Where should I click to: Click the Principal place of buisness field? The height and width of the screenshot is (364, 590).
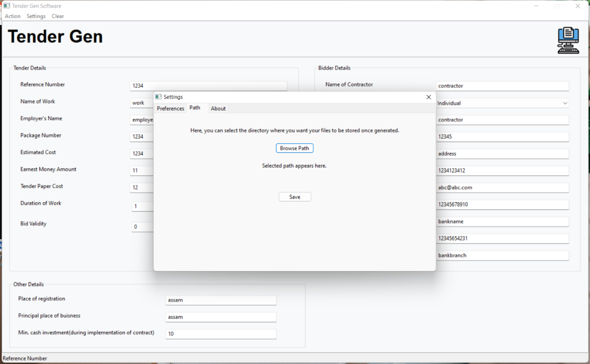tap(221, 317)
